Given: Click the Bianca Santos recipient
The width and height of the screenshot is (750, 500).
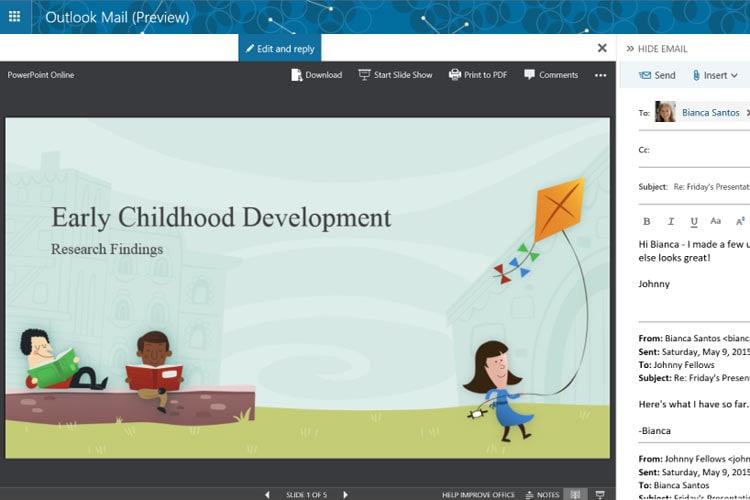Looking at the screenshot, I should point(710,113).
